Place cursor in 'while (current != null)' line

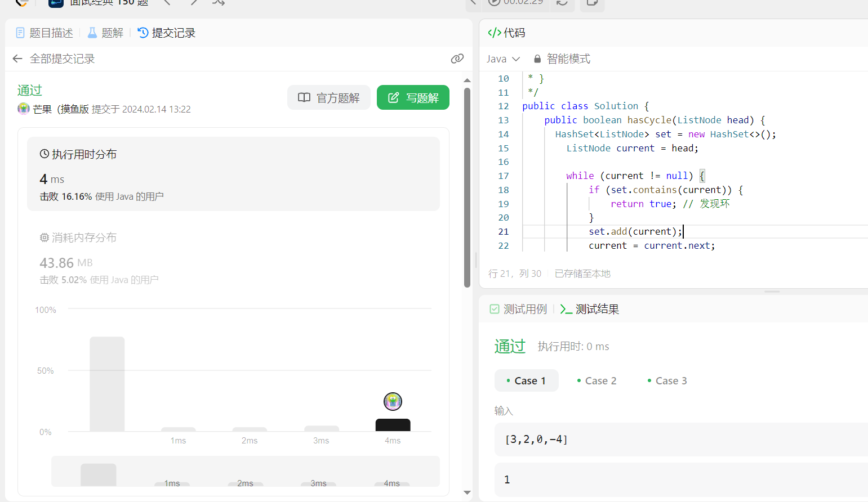[635, 176]
